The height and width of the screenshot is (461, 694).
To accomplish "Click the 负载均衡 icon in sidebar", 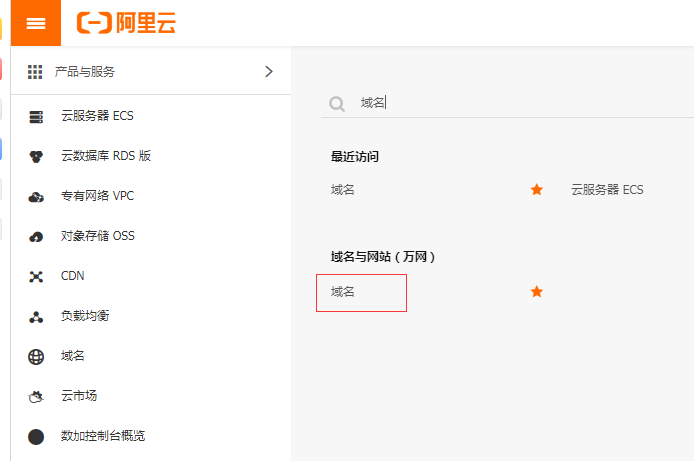I will pyautogui.click(x=36, y=317).
